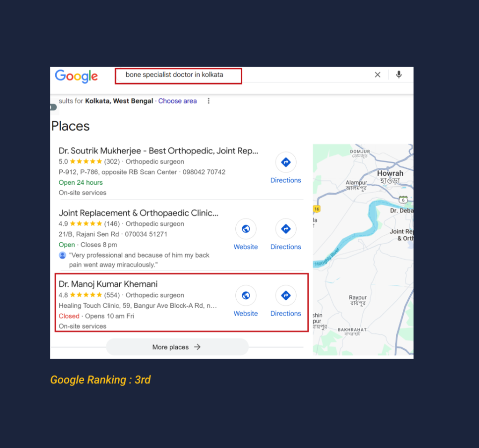
Task: Get directions icon for Dr. Soutrik Mukherjee
Action: [286, 162]
